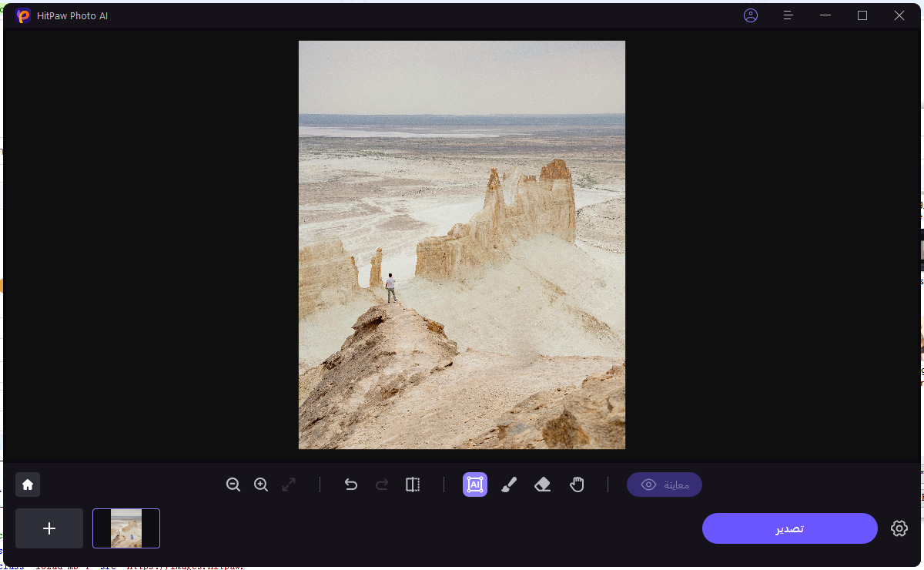The image size is (924, 570).
Task: Open settings via the gear icon
Action: 899,528
